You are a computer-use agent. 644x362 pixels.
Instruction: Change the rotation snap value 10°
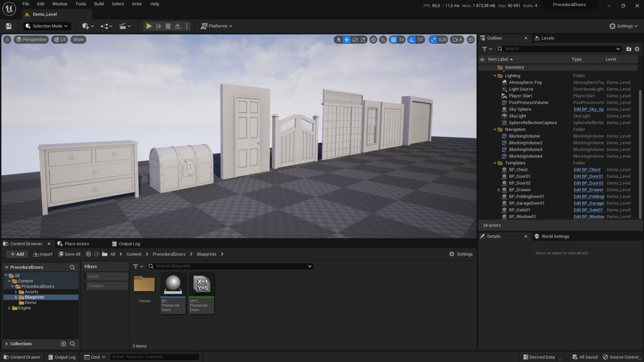tap(421, 40)
